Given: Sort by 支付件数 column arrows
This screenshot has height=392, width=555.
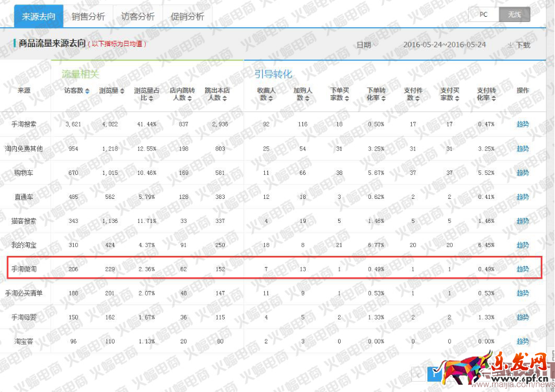Looking at the screenshot, I should tap(417, 98).
